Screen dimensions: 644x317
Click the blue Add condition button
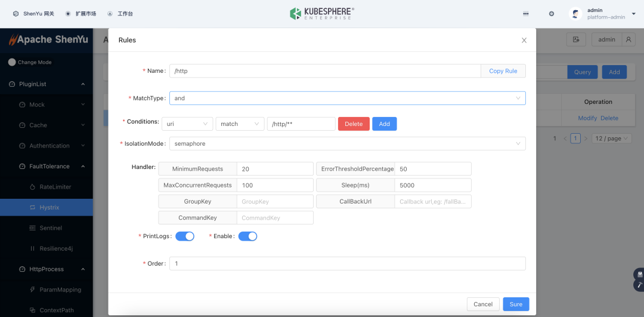(x=385, y=124)
